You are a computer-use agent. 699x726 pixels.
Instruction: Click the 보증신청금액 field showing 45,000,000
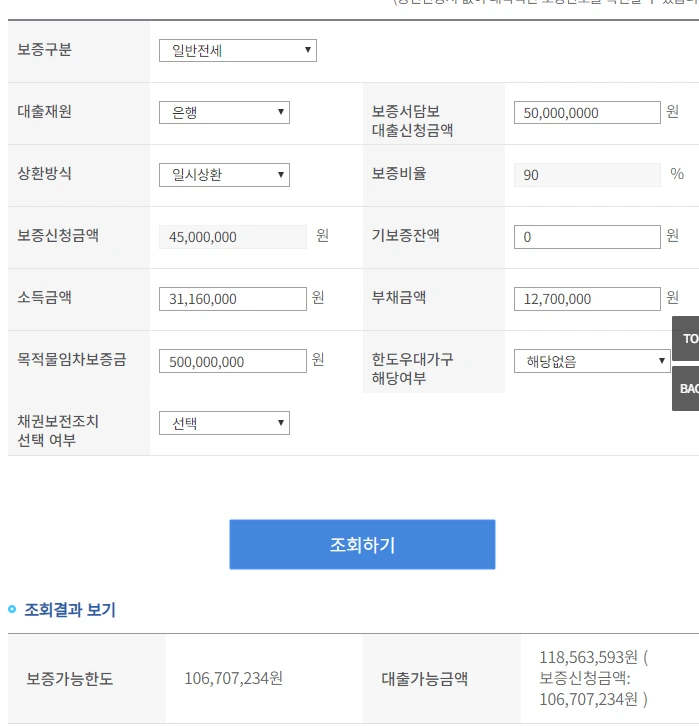(x=232, y=237)
